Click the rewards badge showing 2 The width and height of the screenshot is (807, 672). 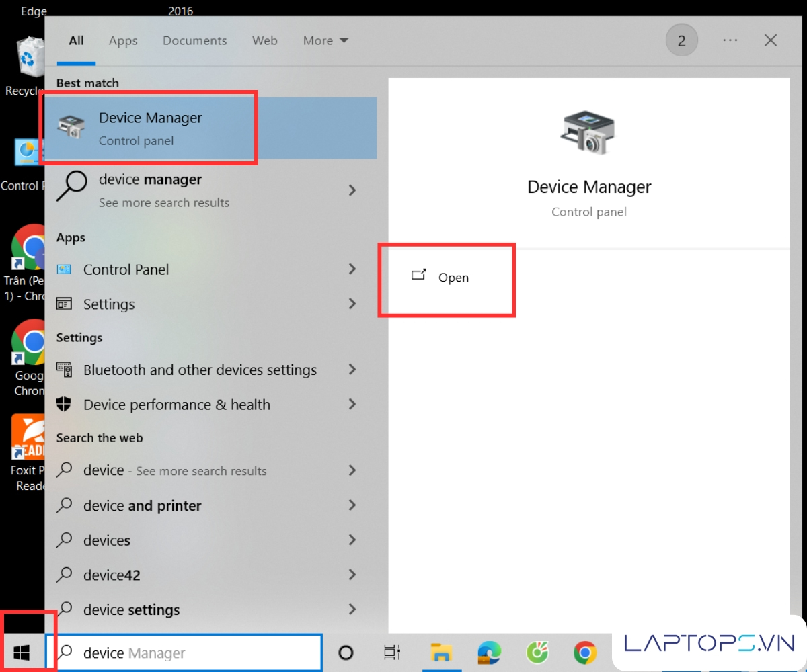[681, 41]
